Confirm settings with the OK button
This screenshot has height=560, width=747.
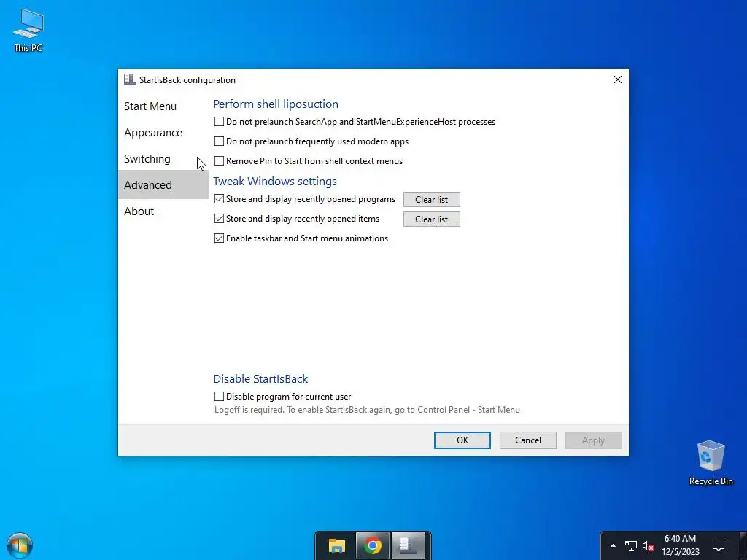tap(462, 440)
